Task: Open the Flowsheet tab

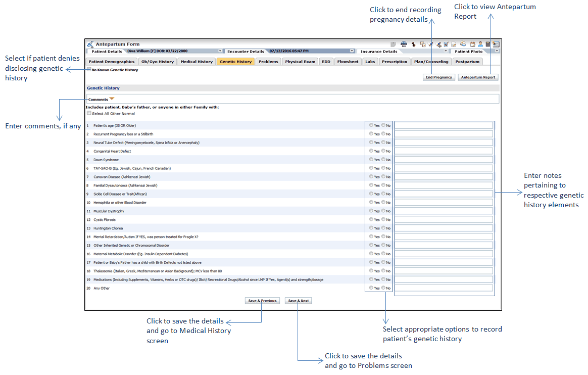Action: click(x=348, y=62)
